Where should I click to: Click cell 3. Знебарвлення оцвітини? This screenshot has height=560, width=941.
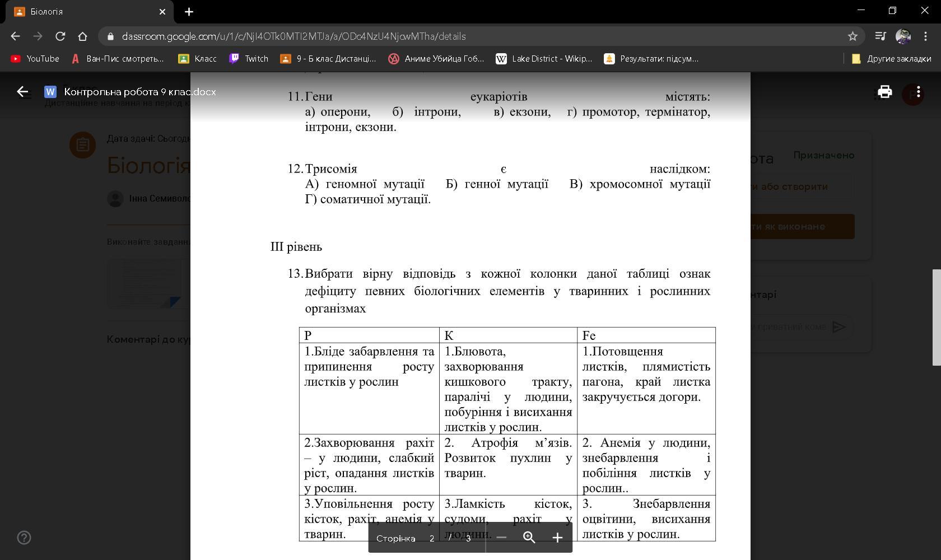[646, 518]
